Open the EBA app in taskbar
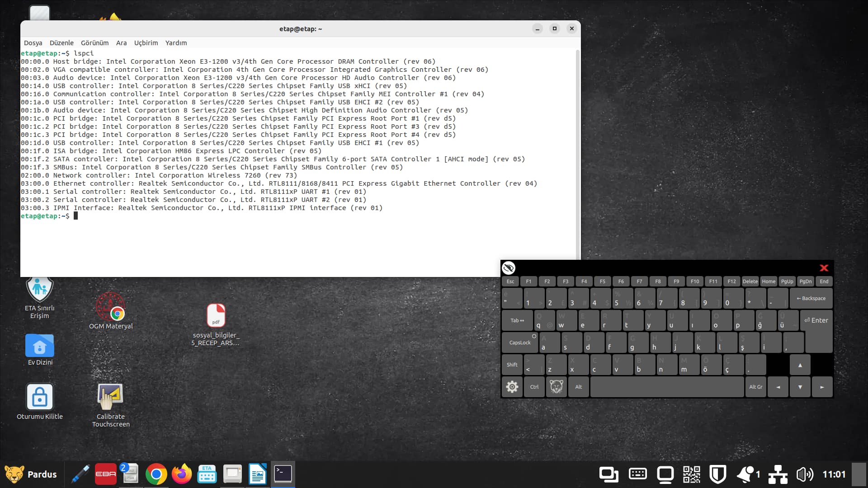This screenshot has height=488, width=868. coord(105,474)
